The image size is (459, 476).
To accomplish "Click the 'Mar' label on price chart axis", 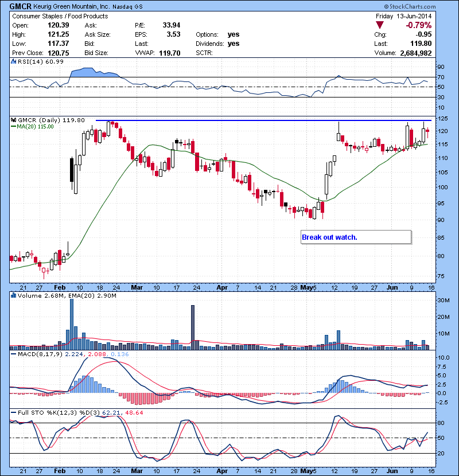I will 137,287.
